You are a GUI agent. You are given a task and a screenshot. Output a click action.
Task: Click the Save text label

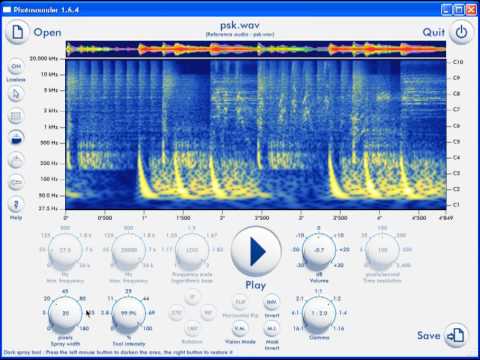(429, 335)
